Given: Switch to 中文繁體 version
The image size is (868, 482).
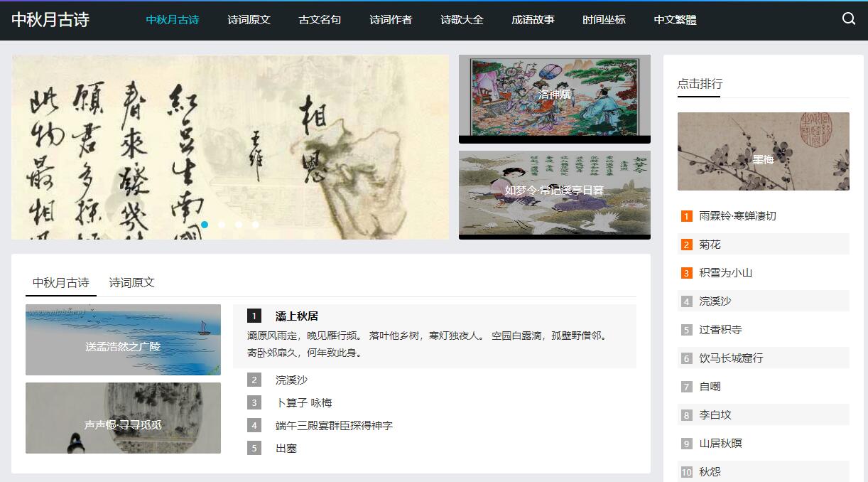Looking at the screenshot, I should coord(675,20).
